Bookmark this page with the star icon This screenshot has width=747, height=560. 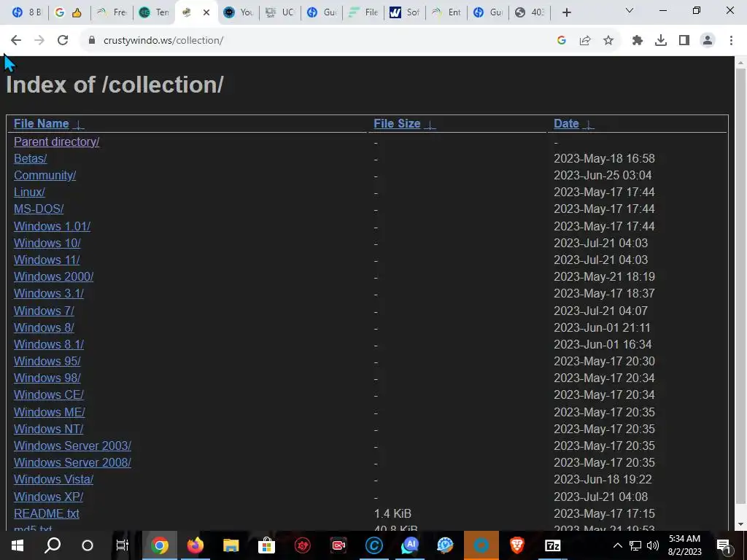point(608,41)
